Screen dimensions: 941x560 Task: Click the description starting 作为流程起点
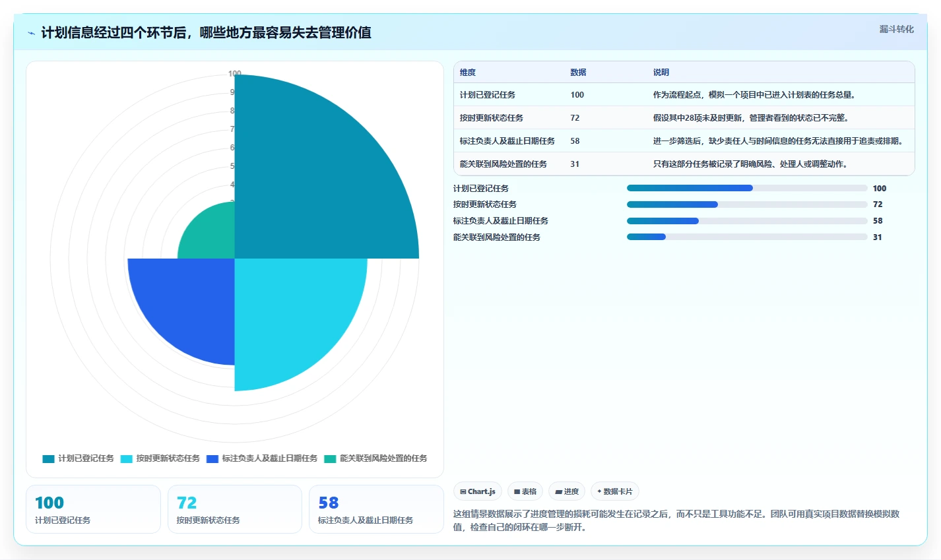click(756, 95)
